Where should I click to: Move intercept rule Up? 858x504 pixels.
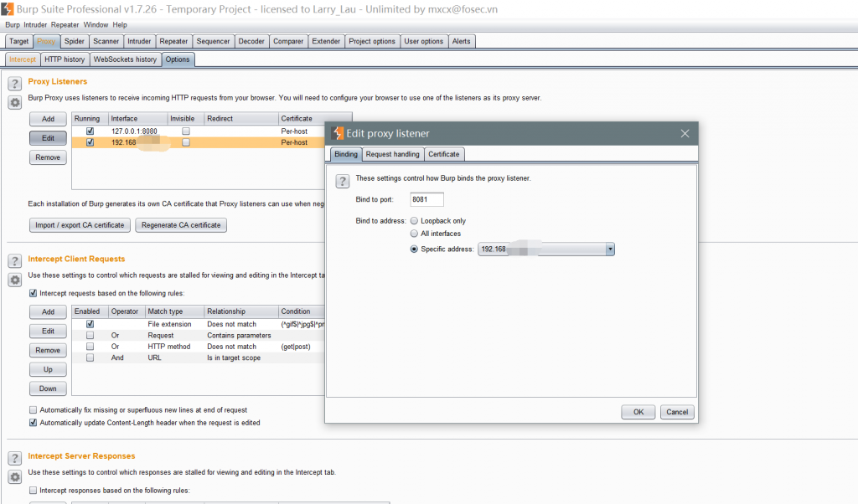(x=48, y=369)
